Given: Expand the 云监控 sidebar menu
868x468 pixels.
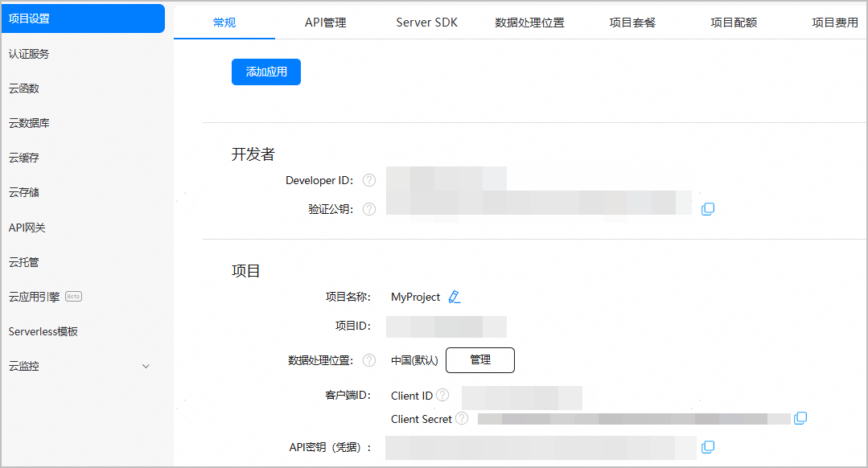Looking at the screenshot, I should 146,367.
